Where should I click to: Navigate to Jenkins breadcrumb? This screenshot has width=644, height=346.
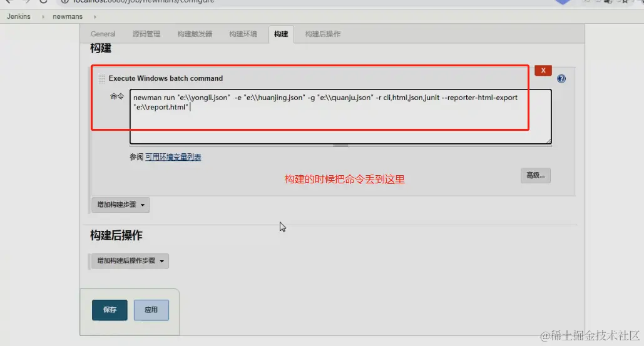(x=19, y=16)
